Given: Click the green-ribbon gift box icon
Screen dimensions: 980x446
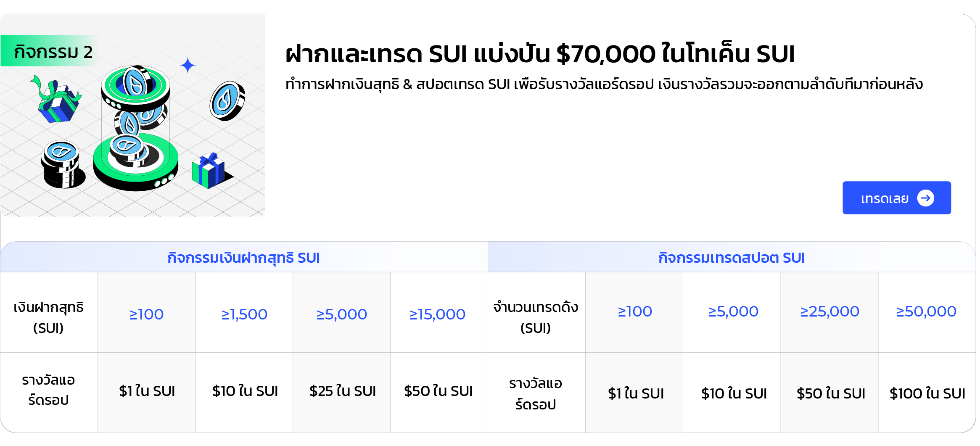Looking at the screenshot, I should (57, 101).
